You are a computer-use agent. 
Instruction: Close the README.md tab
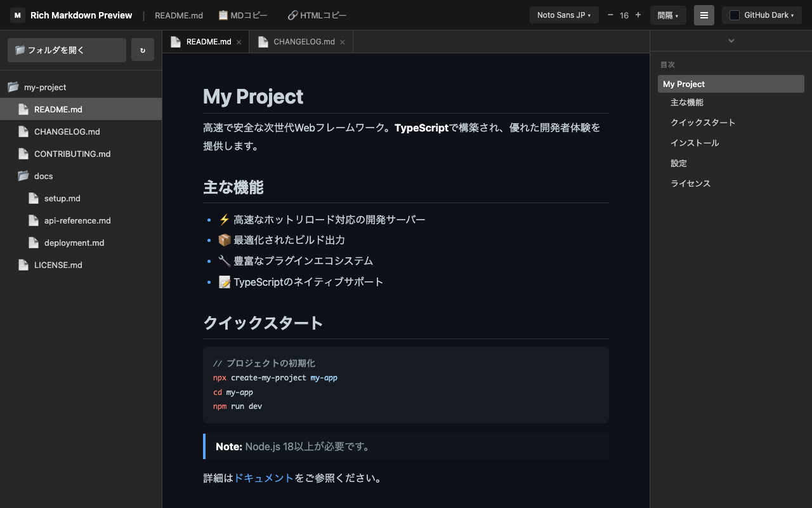click(239, 42)
